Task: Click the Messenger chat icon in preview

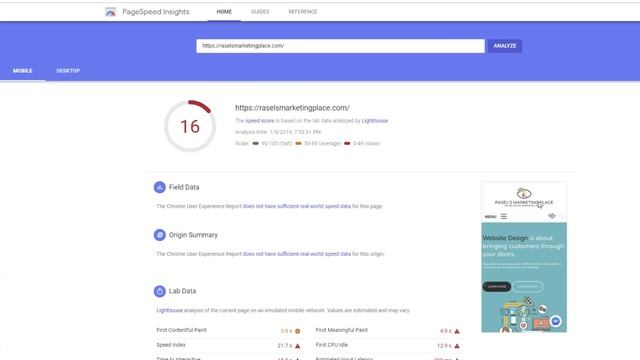Action: tap(556, 321)
